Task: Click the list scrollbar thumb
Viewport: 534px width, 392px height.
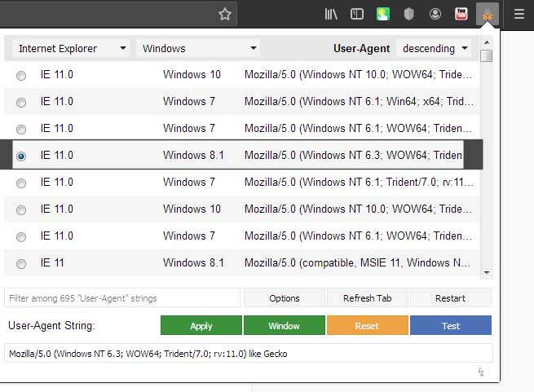Action: click(x=487, y=56)
